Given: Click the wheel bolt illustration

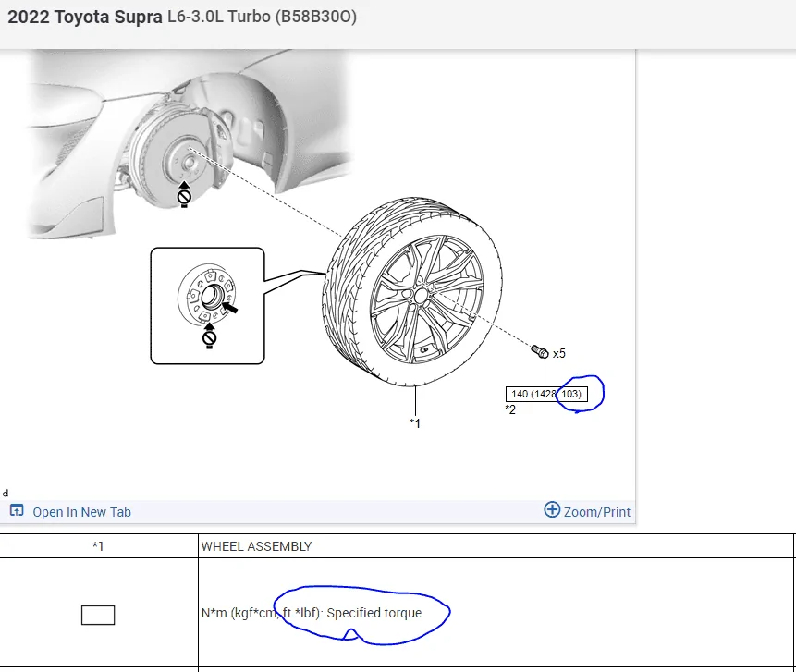Looking at the screenshot, I should pyautogui.click(x=540, y=351).
